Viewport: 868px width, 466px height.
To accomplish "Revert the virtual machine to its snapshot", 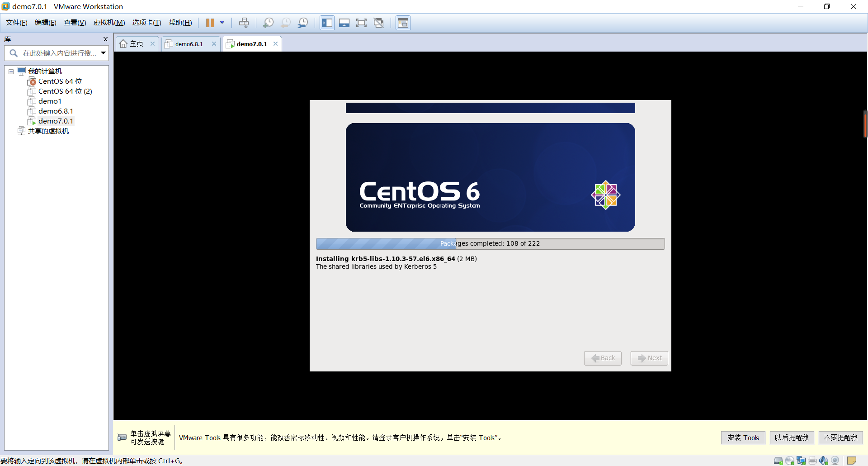I will 286,23.
